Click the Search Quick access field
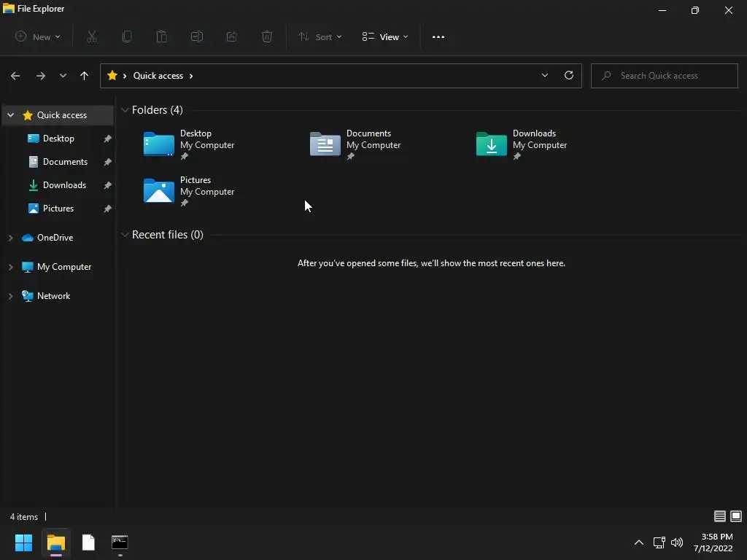Viewport: 747px width, 560px height. coord(664,76)
